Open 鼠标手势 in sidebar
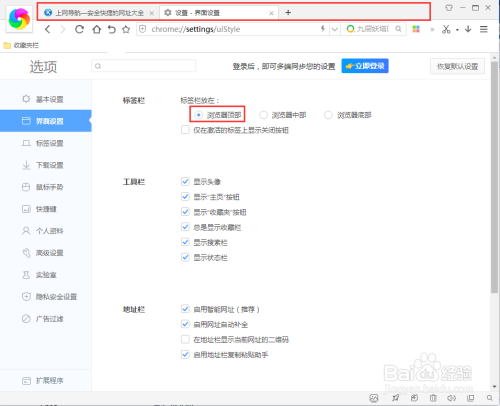 pyautogui.click(x=46, y=187)
